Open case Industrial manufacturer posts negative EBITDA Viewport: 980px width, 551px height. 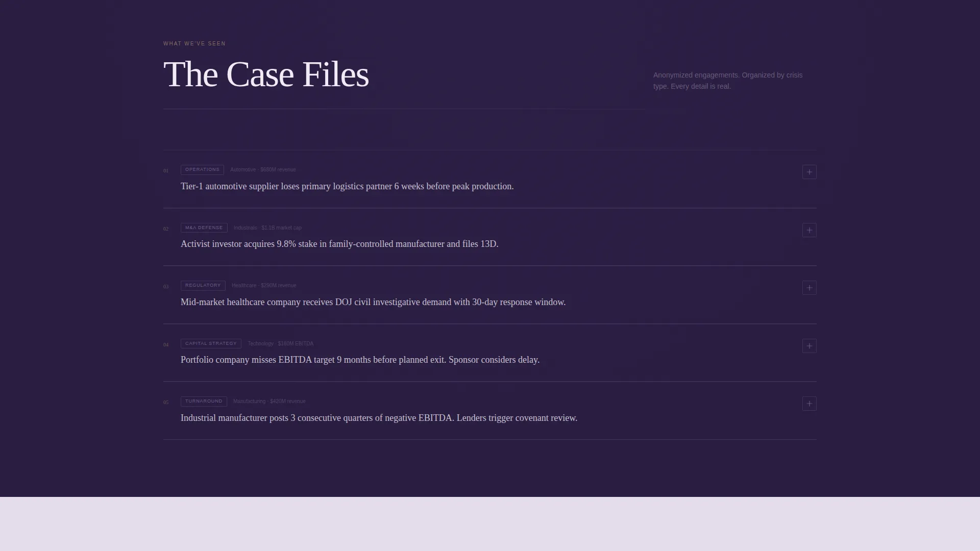pyautogui.click(x=379, y=418)
